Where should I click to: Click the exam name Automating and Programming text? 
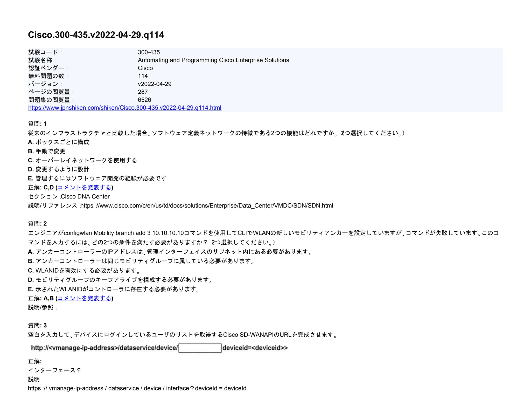(x=213, y=60)
